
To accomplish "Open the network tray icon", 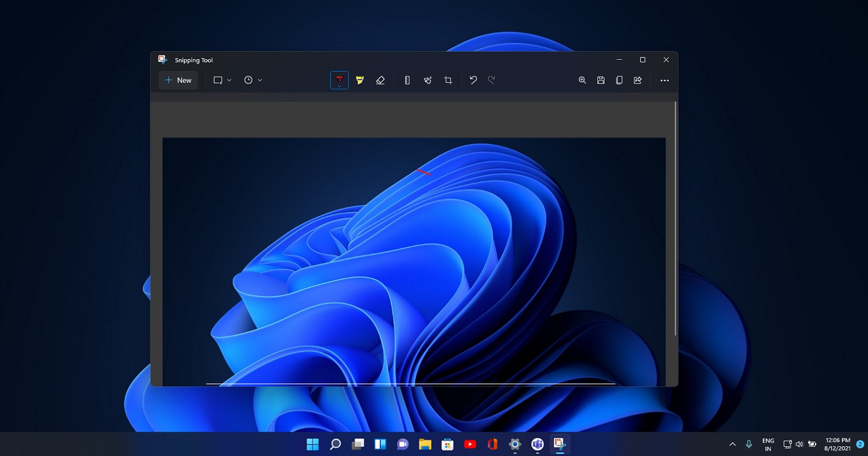I will click(788, 444).
